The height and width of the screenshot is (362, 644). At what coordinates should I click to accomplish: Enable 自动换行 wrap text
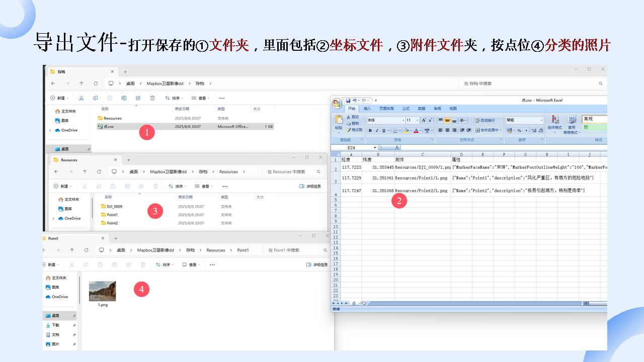pos(485,120)
